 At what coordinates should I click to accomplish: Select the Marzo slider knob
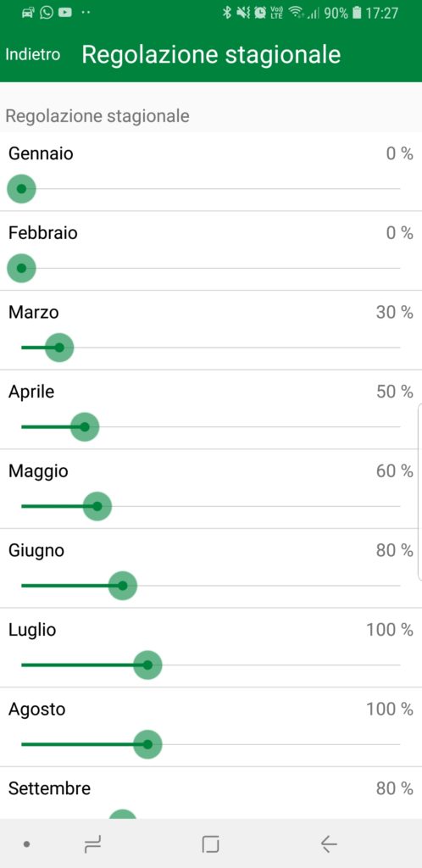[x=59, y=348]
